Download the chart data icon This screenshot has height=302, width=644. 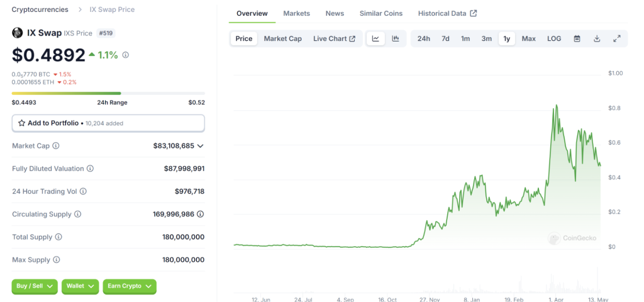[597, 39]
